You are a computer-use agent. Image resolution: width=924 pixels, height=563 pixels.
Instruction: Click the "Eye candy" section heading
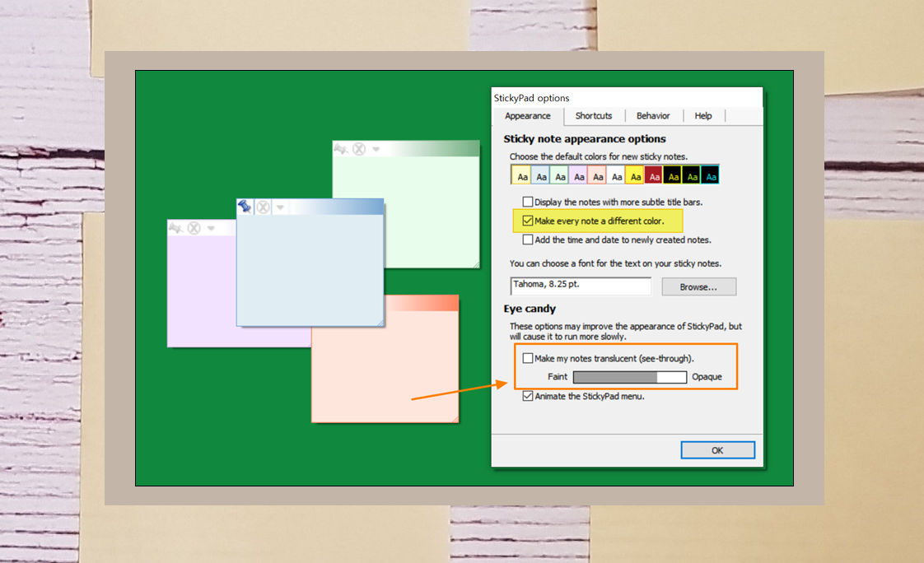click(530, 309)
